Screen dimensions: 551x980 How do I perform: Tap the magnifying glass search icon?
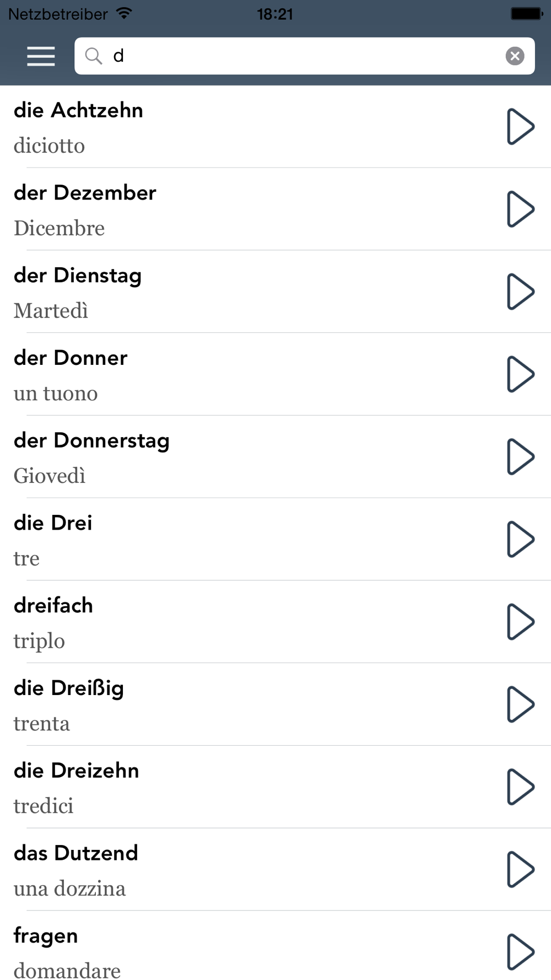click(94, 56)
